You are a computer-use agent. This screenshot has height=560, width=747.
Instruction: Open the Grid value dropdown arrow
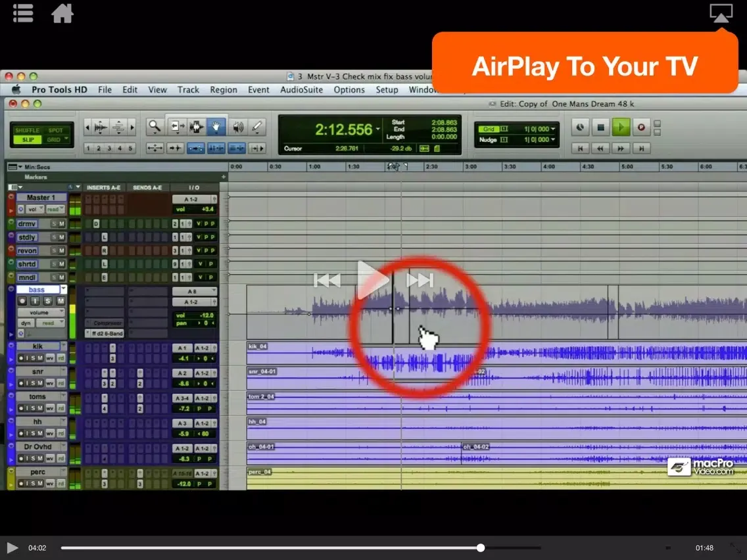pos(553,129)
